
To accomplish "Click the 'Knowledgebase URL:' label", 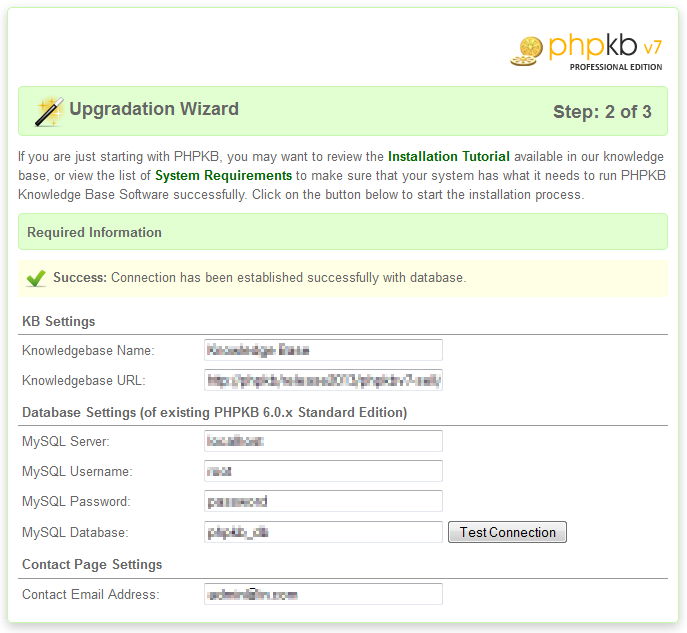I will [83, 380].
